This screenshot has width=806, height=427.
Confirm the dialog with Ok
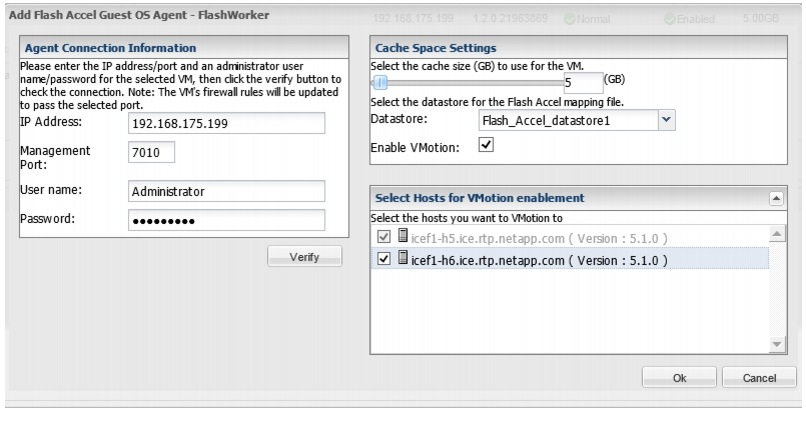679,378
